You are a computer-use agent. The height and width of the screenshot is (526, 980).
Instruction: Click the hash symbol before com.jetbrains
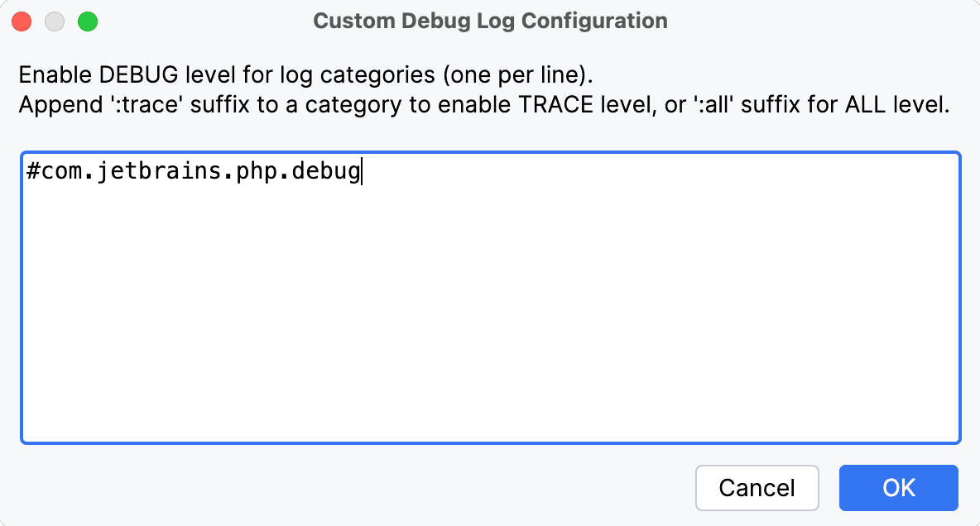[31, 172]
